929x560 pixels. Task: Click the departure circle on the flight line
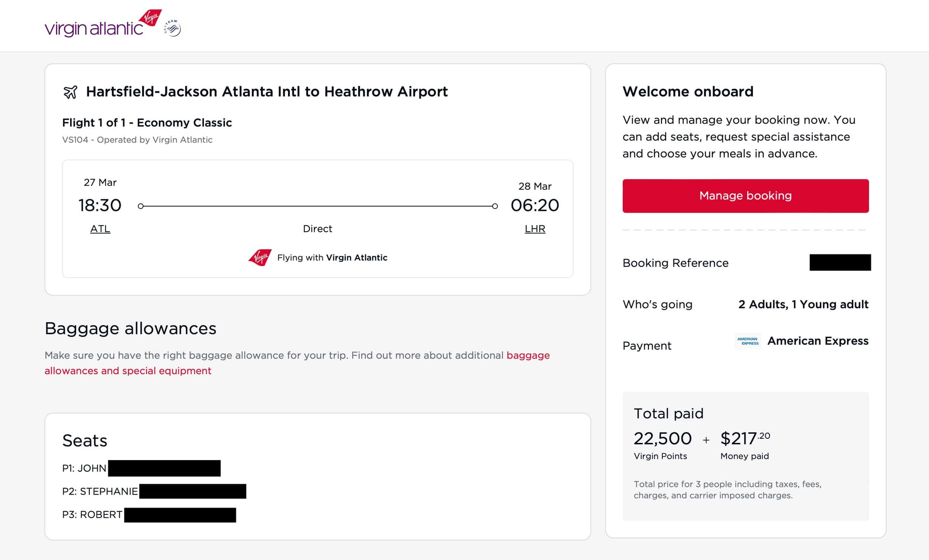tap(140, 206)
